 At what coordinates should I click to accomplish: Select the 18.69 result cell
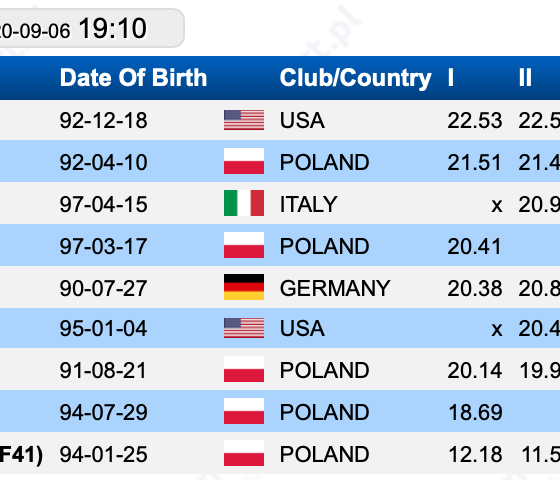pos(475,412)
